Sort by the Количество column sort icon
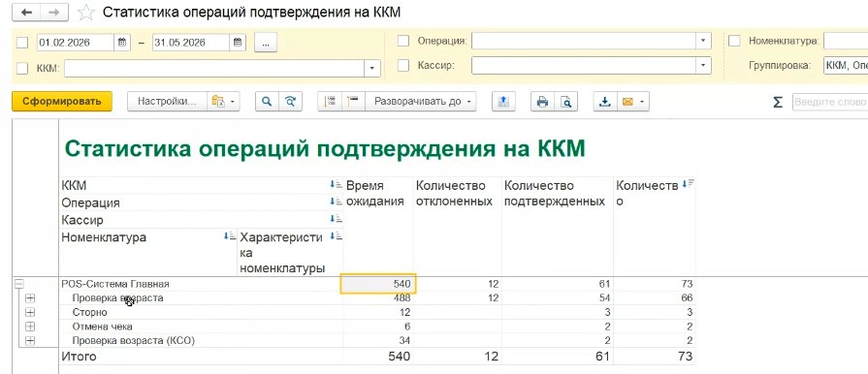Viewport: 868px width, 374px height. [x=688, y=184]
